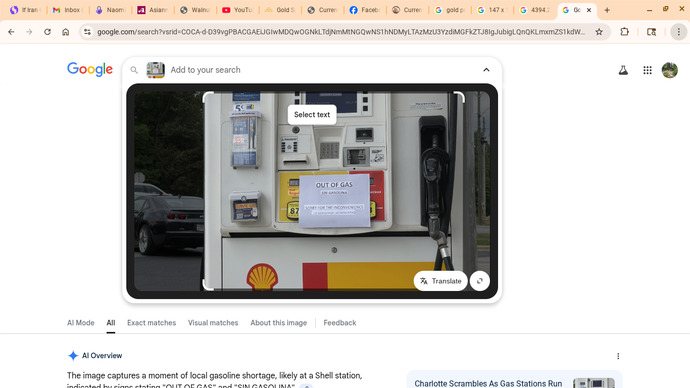Open the browser home page

click(x=66, y=32)
